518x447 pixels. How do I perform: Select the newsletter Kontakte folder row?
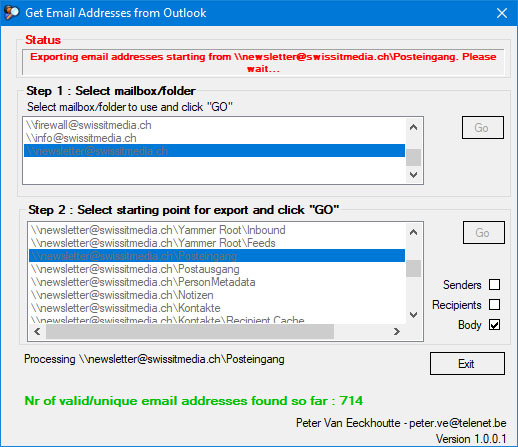coord(217,308)
